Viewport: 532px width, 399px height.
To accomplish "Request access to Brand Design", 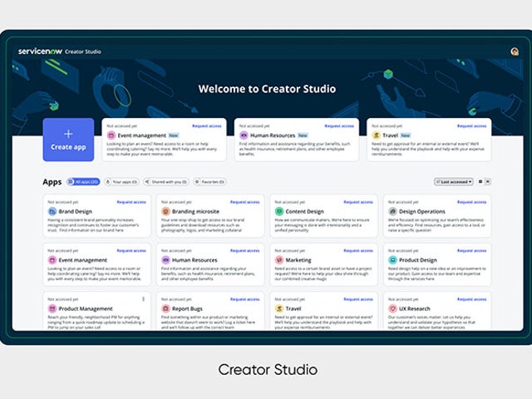I will tap(131, 202).
